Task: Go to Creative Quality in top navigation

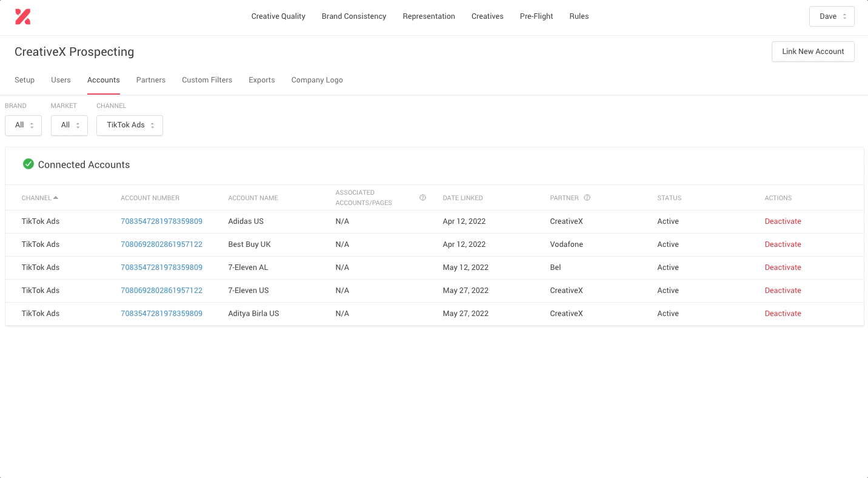Action: click(x=278, y=16)
